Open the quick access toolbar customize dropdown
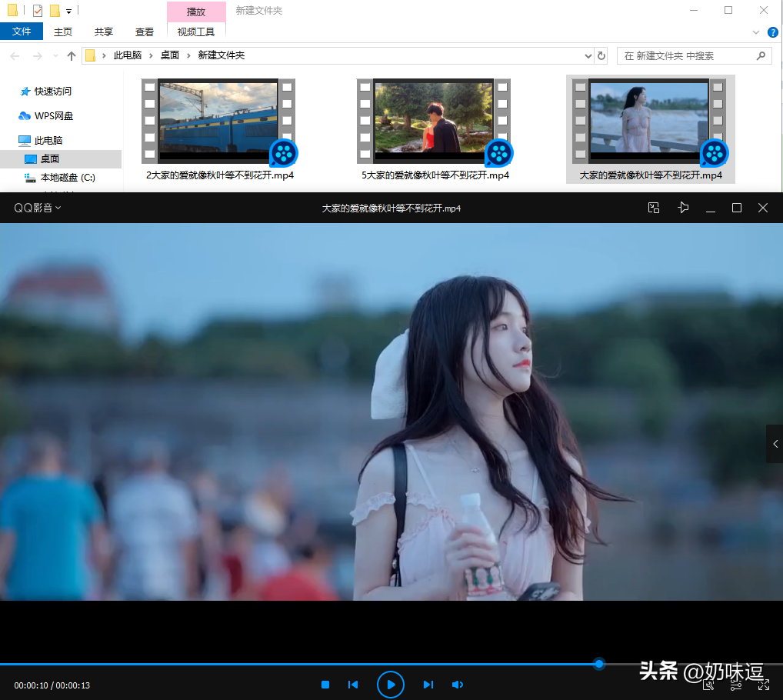The width and height of the screenshot is (783, 700). pos(68,11)
